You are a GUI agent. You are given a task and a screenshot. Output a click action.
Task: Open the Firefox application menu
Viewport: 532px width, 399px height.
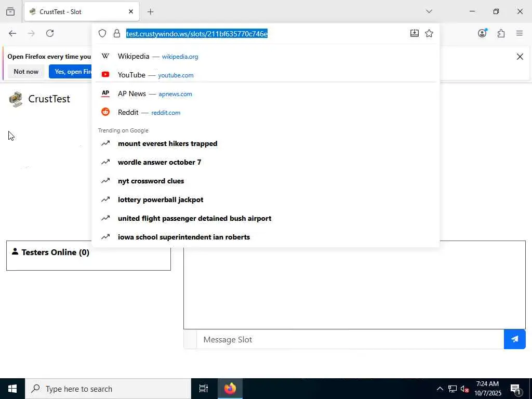click(x=519, y=33)
